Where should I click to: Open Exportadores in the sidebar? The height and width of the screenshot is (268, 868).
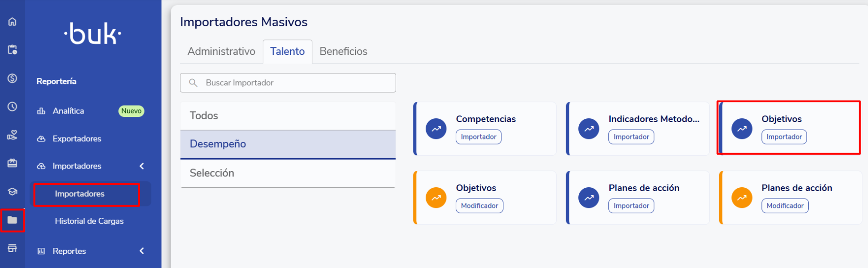77,139
